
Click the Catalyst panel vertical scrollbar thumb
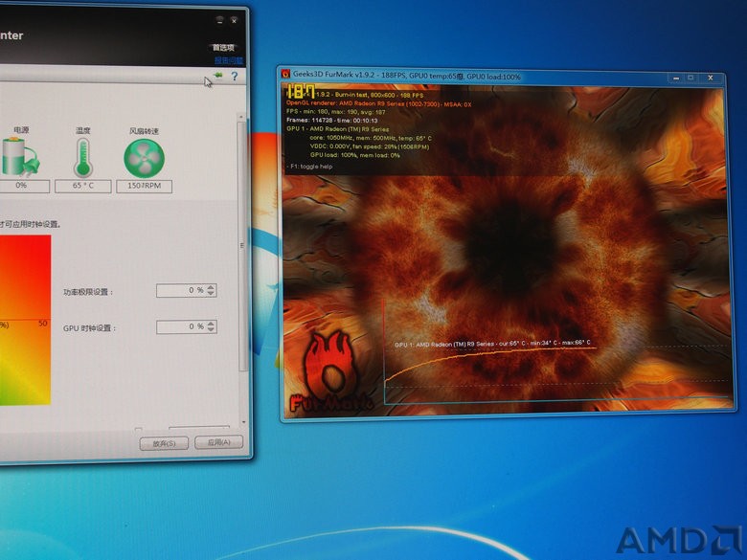tap(242, 246)
